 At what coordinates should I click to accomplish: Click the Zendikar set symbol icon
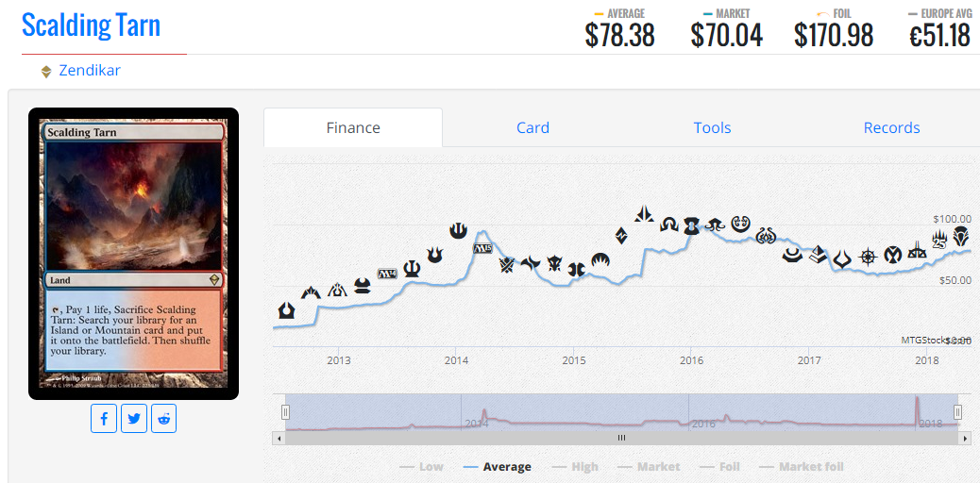45,72
